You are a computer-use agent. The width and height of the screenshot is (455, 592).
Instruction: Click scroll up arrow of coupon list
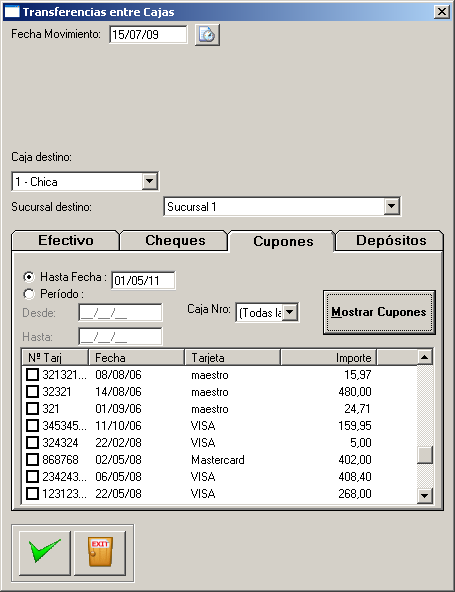click(x=425, y=357)
